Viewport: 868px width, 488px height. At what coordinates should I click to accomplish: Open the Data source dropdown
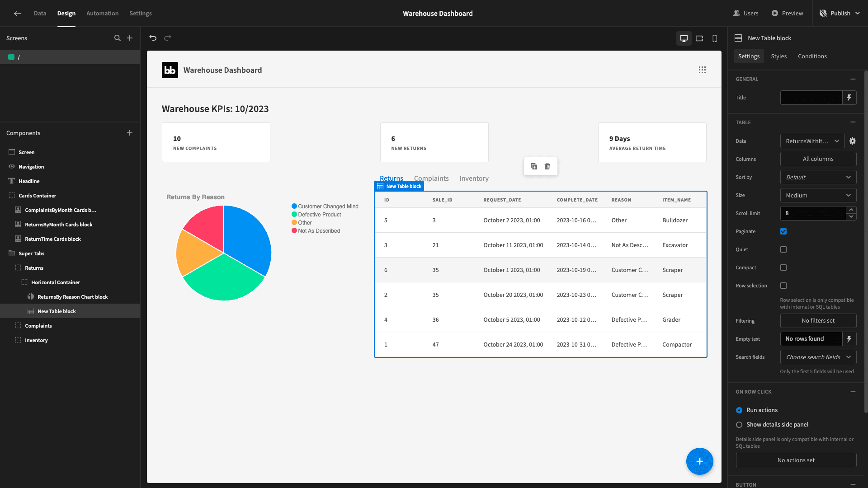[812, 141]
